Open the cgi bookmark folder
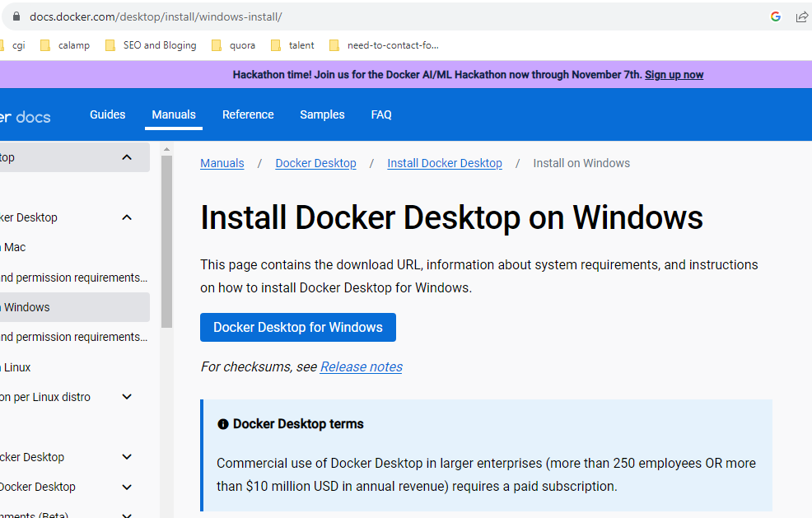 coord(12,45)
